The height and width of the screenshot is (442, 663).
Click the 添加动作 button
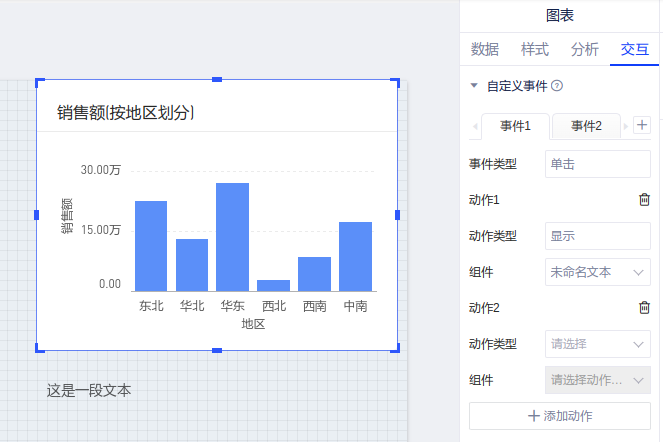point(560,416)
